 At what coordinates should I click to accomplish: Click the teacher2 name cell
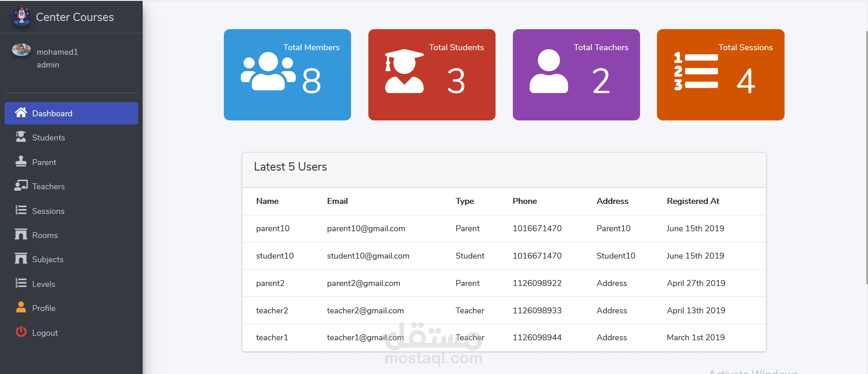pyautogui.click(x=272, y=311)
